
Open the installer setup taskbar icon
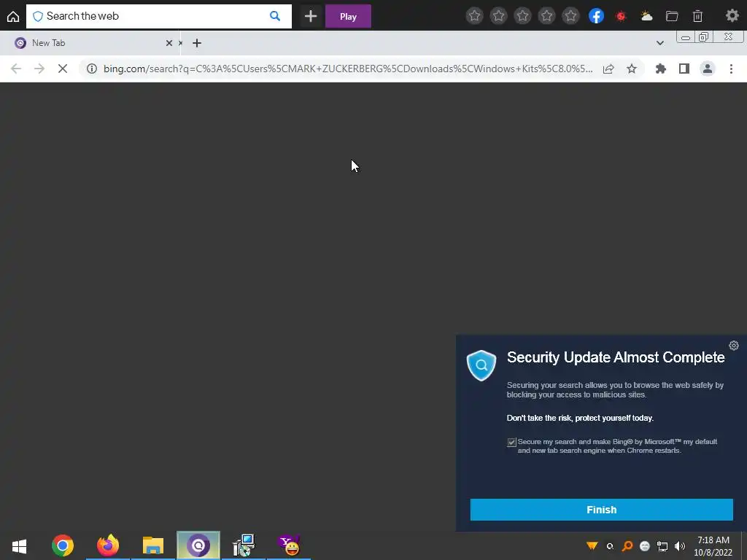click(244, 545)
